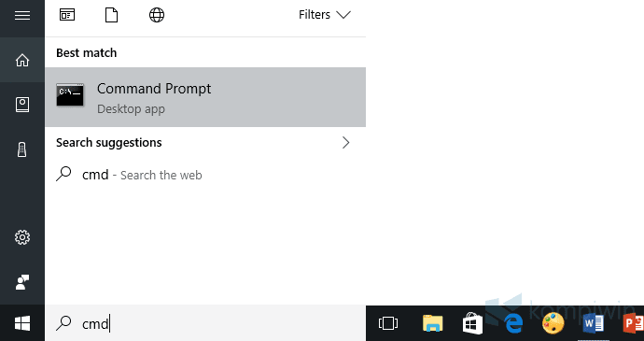Filter results by Apps icon
Viewport: 644px width, 341px height.
click(x=67, y=15)
